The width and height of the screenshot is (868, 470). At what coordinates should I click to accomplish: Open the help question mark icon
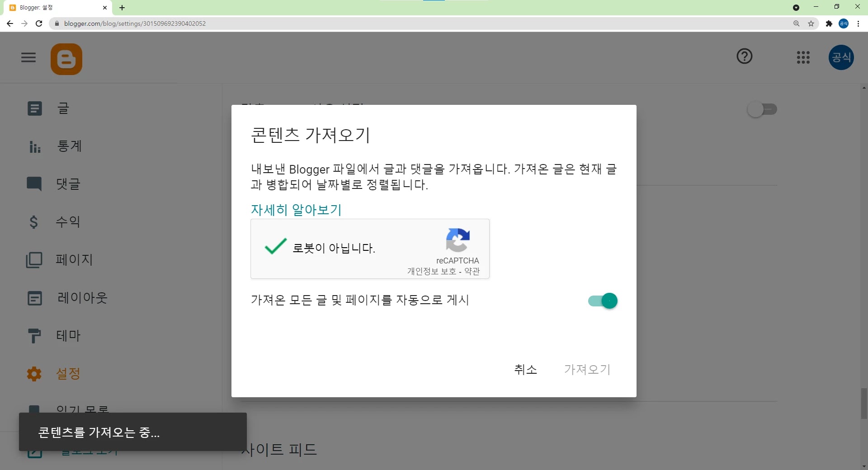point(744,56)
